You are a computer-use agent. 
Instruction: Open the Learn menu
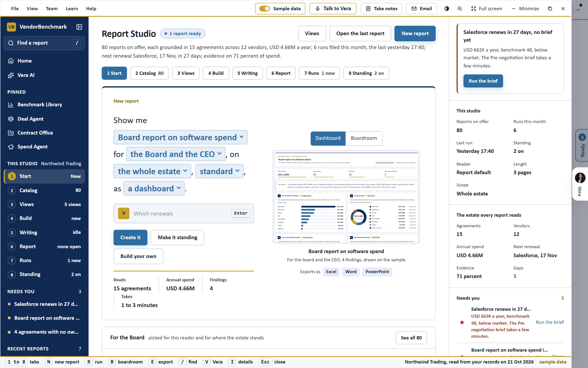72,9
